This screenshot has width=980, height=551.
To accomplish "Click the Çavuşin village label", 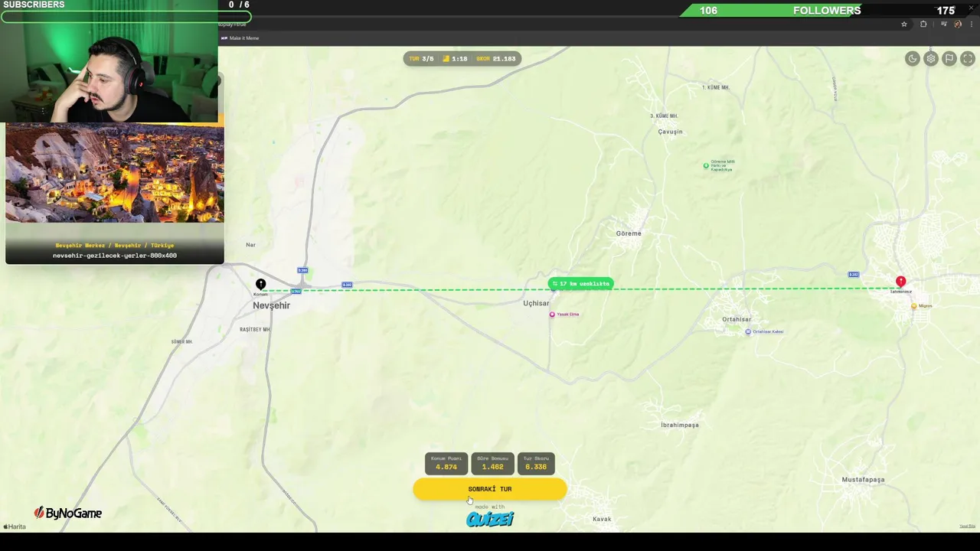I will click(x=670, y=132).
